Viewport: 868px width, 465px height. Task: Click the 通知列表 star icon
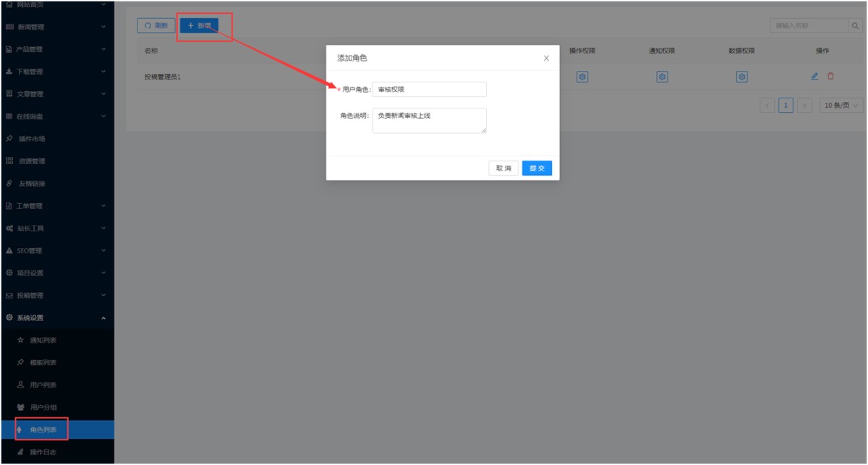coord(20,340)
